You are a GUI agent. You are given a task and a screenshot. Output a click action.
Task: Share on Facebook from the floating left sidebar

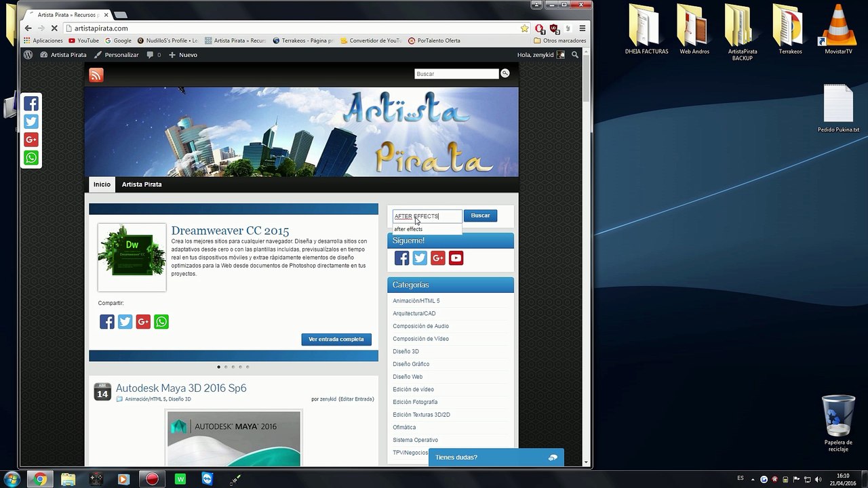31,104
